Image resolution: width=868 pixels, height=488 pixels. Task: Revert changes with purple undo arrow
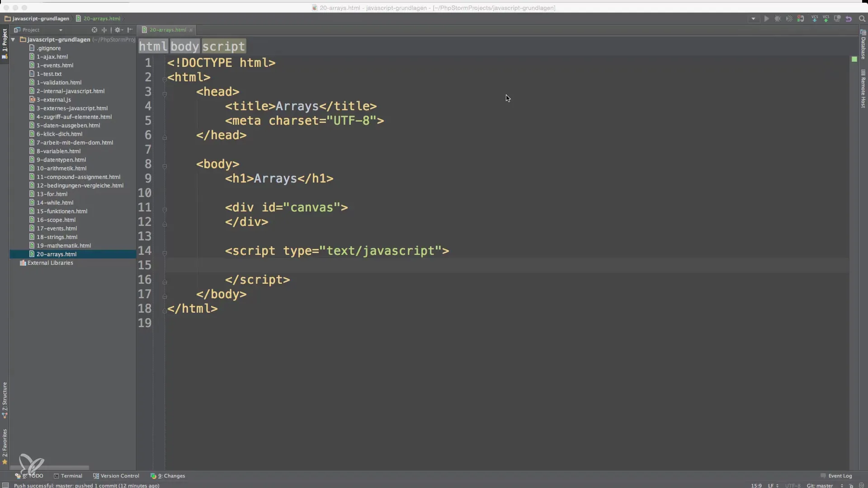pos(849,19)
